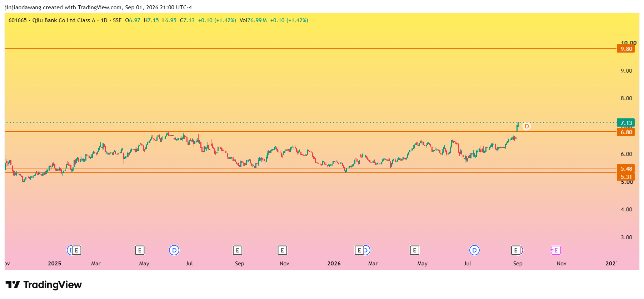Click the green 7.13 current price label

point(626,123)
